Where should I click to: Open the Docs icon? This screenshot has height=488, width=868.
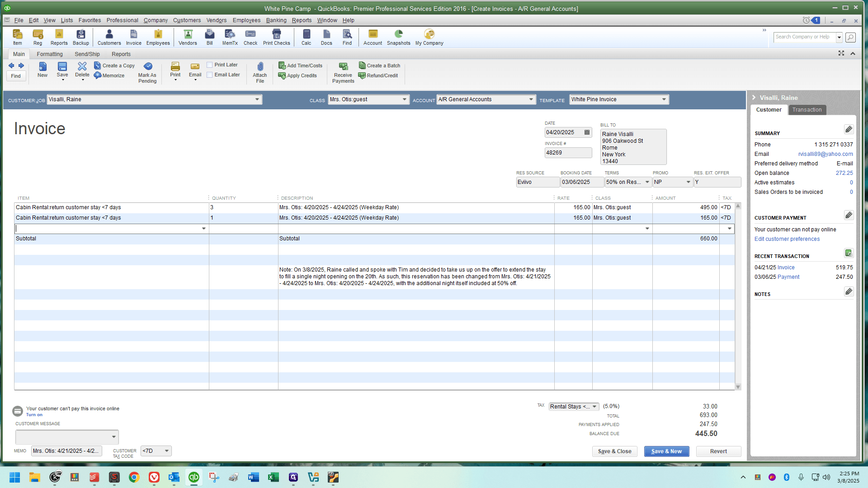pos(326,37)
